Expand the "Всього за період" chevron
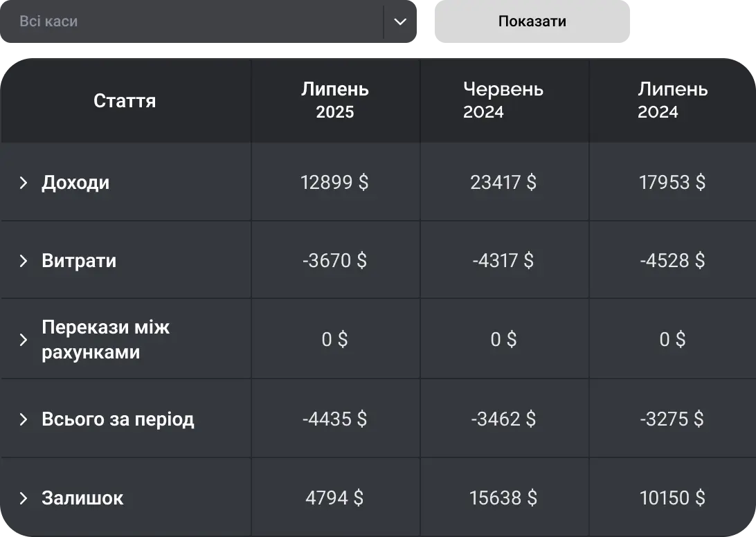The height and width of the screenshot is (537, 756). tap(24, 419)
